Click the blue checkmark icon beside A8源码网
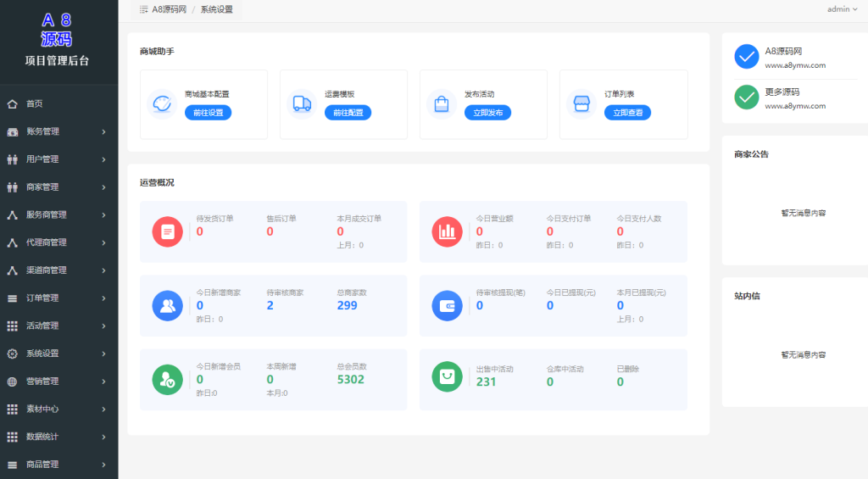868x479 pixels. 747,57
